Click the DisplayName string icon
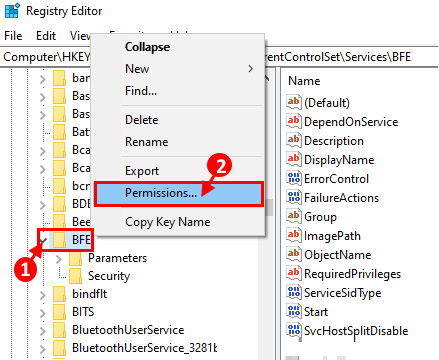 (294, 159)
